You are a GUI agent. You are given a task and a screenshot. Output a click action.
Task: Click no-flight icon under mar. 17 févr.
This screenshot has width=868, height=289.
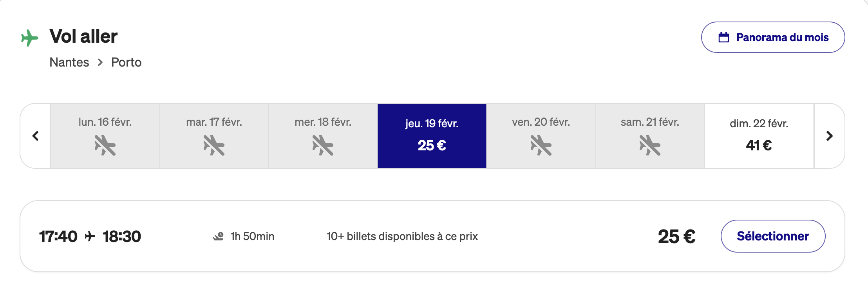point(214,145)
